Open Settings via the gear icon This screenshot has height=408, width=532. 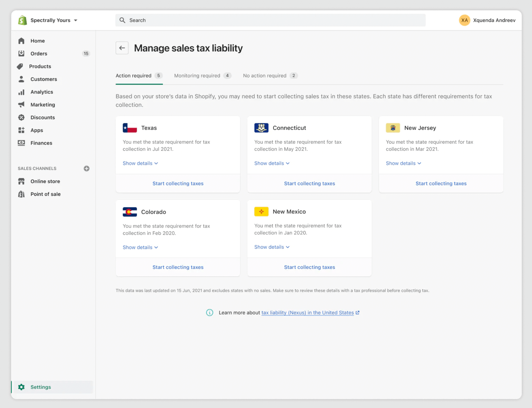click(x=21, y=387)
